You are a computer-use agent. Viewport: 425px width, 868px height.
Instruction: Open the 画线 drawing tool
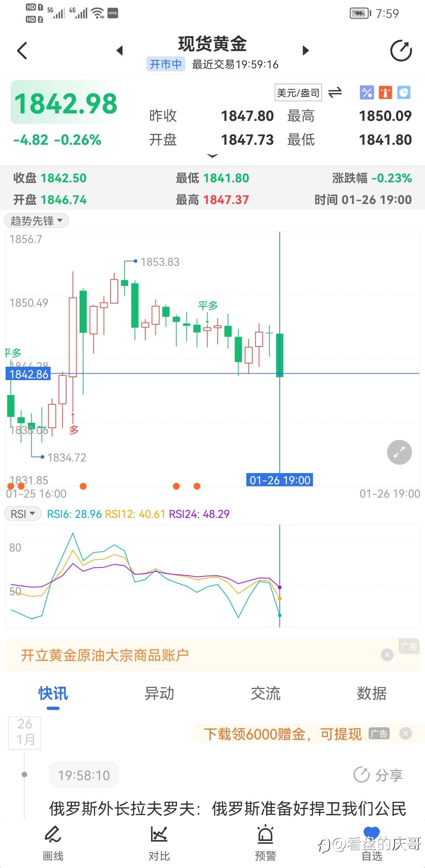53,843
